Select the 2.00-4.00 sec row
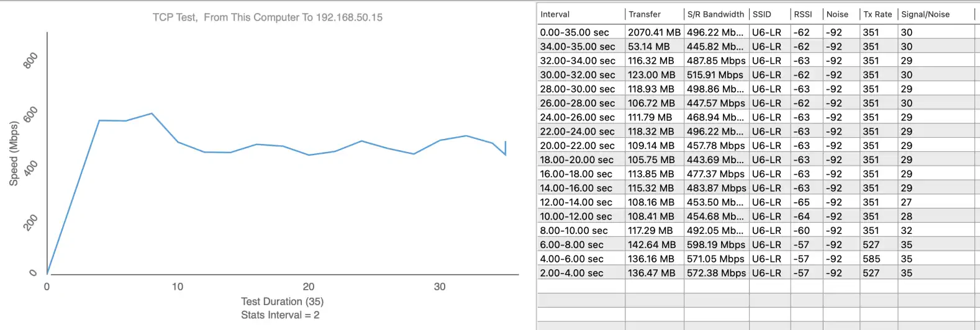 click(571, 273)
